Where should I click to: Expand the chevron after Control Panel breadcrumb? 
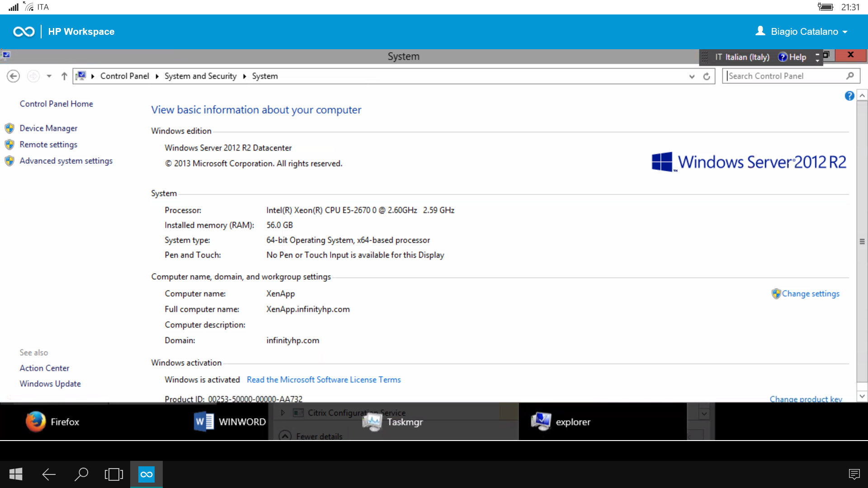click(157, 76)
